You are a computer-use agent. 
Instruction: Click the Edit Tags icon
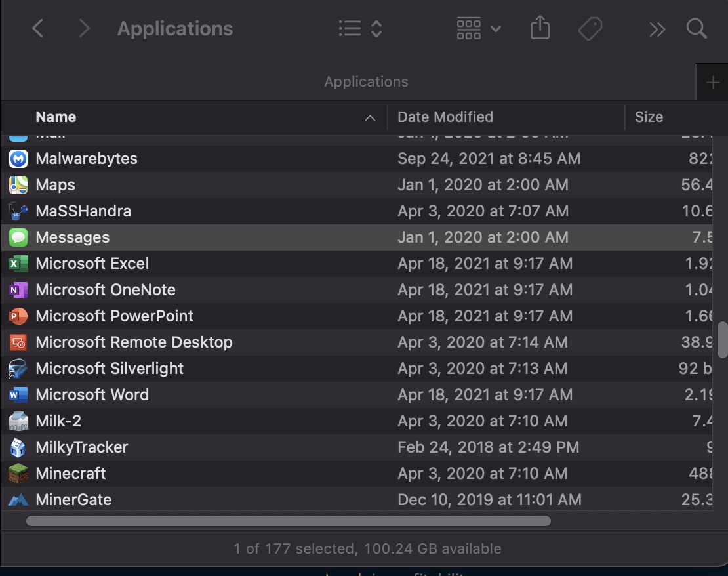pyautogui.click(x=590, y=29)
